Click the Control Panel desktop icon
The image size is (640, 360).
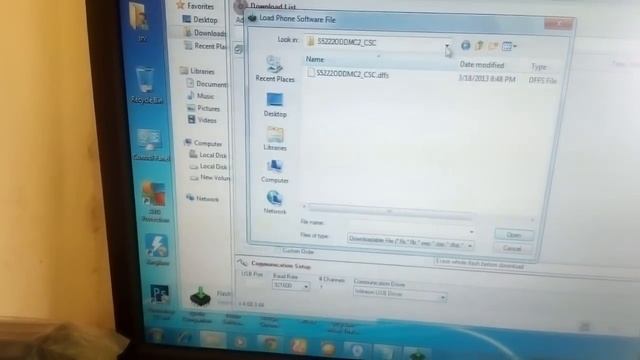point(150,145)
